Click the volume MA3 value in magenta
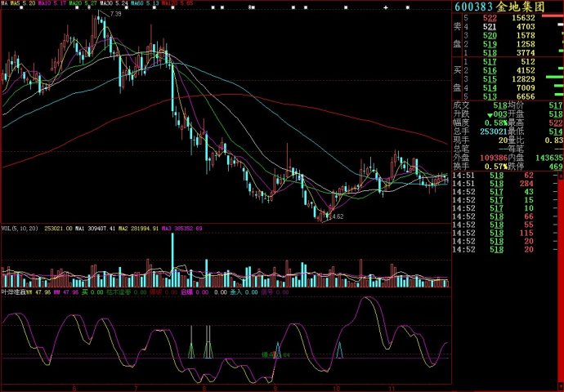The height and width of the screenshot is (392, 564). point(182,229)
